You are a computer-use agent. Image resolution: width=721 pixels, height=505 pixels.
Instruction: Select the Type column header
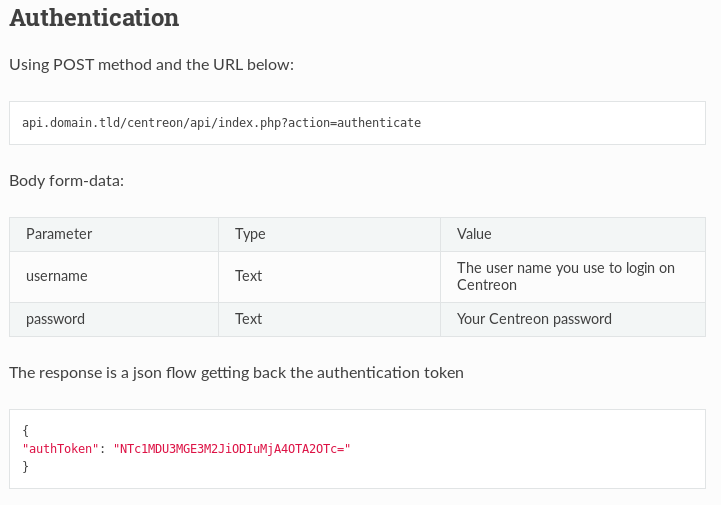point(250,234)
